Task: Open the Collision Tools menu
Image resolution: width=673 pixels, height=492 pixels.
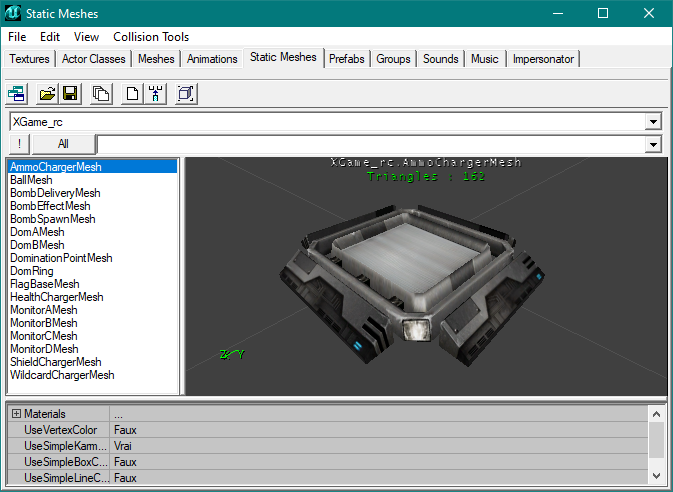Action: tap(151, 37)
